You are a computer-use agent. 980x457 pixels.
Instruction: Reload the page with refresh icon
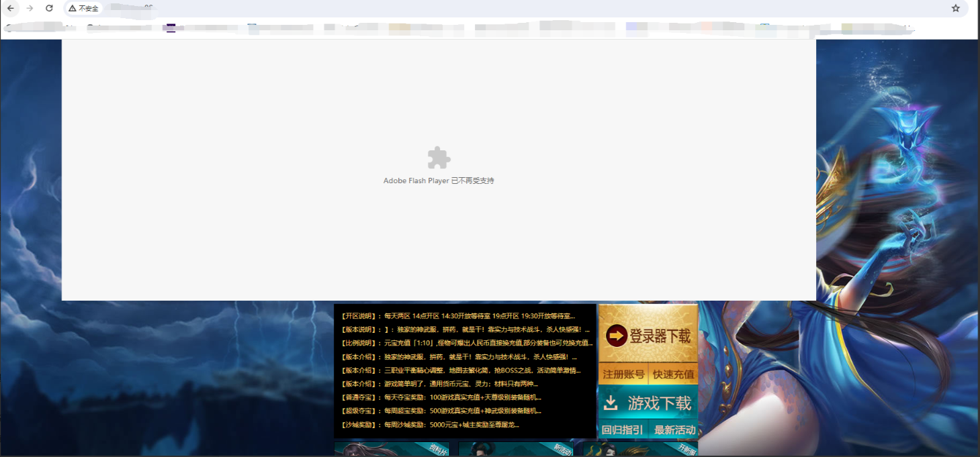(x=49, y=8)
